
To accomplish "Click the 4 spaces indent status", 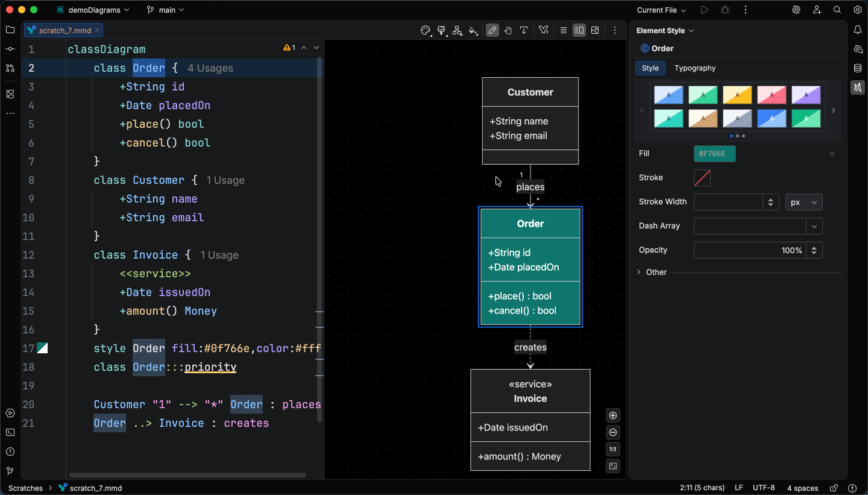I will 802,488.
